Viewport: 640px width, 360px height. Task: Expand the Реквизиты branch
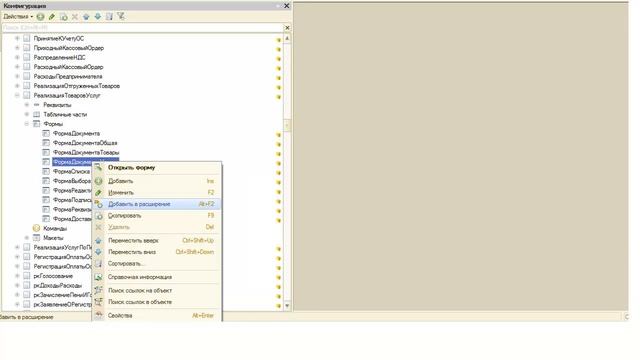click(27, 105)
